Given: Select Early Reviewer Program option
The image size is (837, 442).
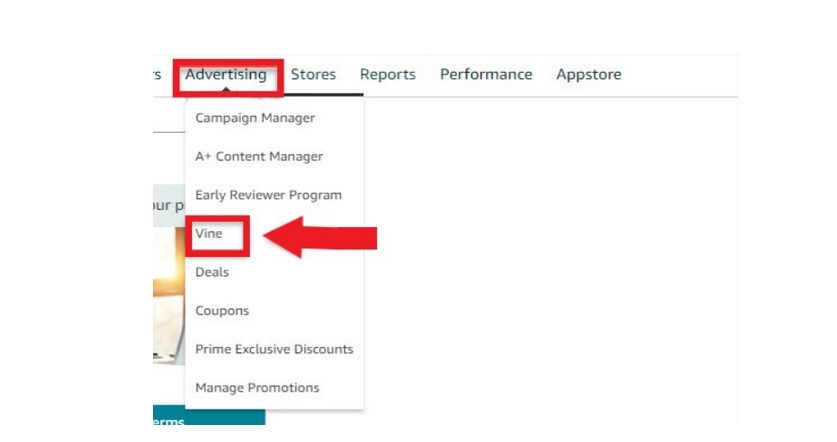Looking at the screenshot, I should pyautogui.click(x=269, y=195).
